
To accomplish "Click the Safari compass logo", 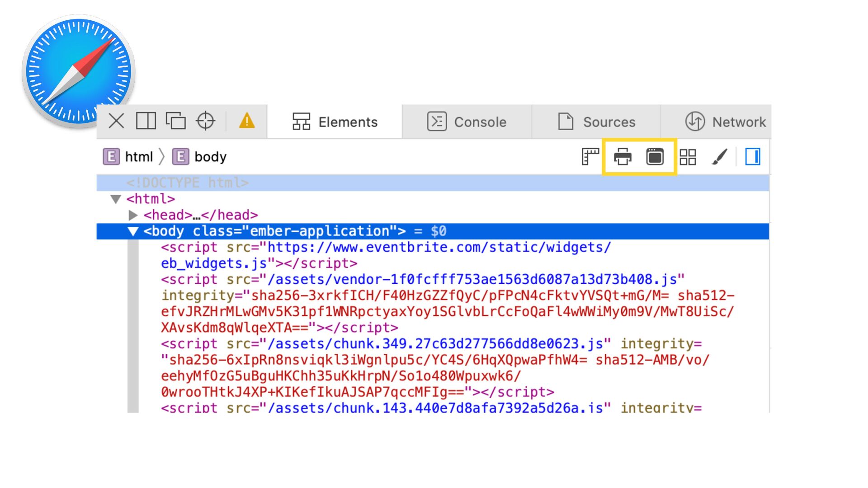I will [x=79, y=71].
